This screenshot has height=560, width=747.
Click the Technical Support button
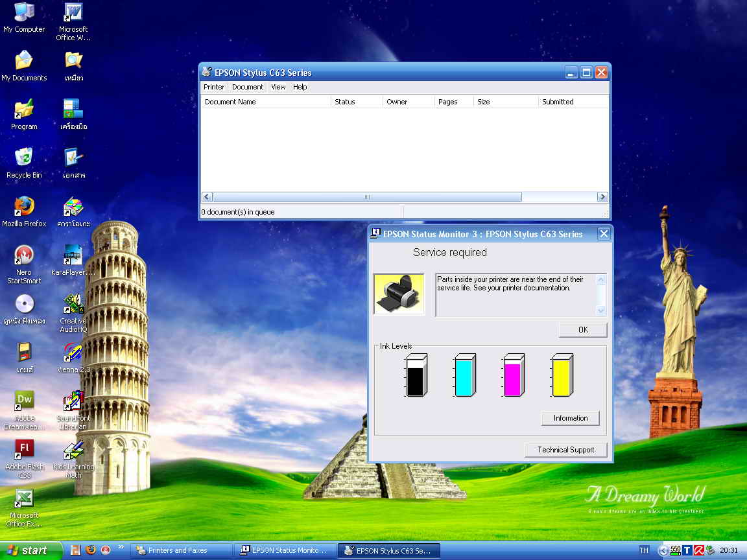click(x=566, y=450)
